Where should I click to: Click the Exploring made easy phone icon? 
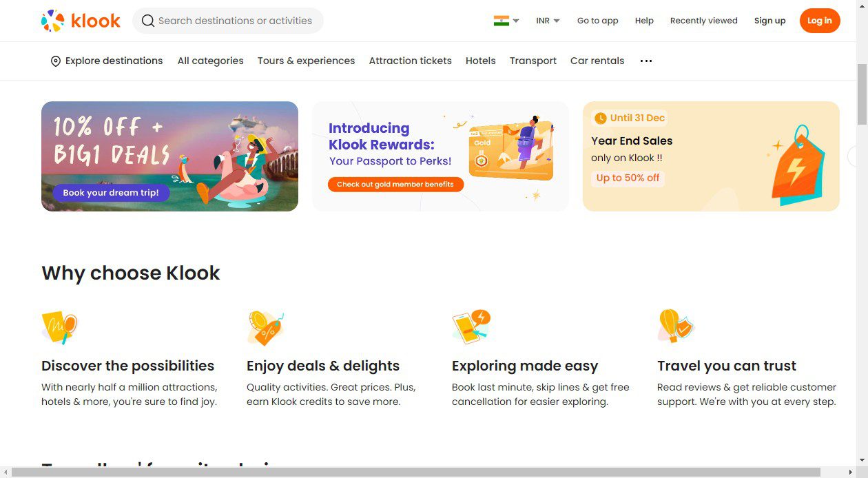click(471, 326)
